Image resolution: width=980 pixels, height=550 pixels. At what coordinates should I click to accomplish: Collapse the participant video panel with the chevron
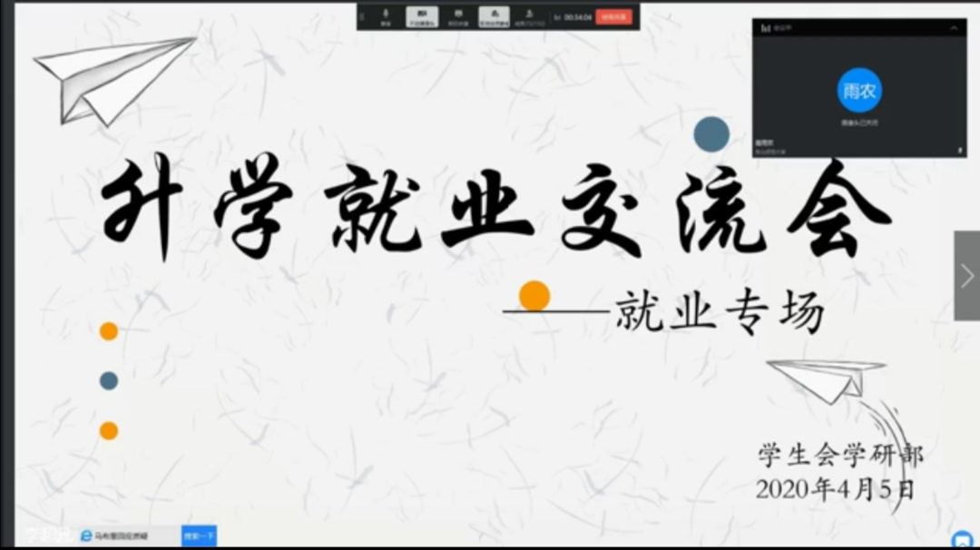click(954, 28)
